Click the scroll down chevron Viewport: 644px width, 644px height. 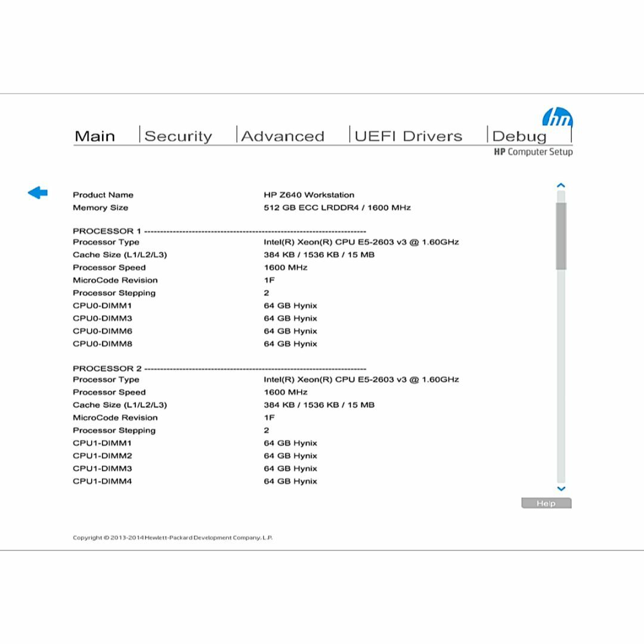click(x=561, y=488)
